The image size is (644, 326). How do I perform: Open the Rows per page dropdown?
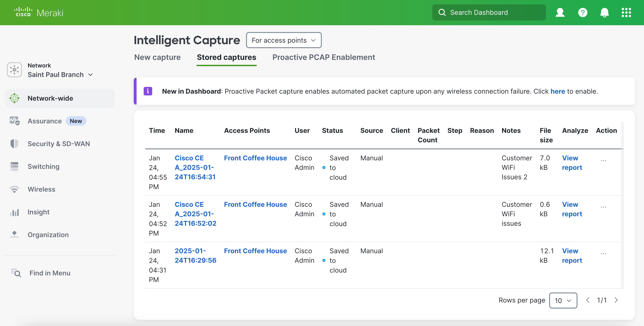(x=563, y=300)
